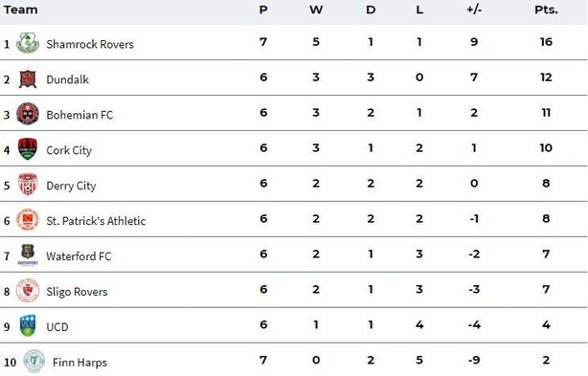Click the Derry City club crest
This screenshot has width=588, height=376.
pyautogui.click(x=28, y=185)
